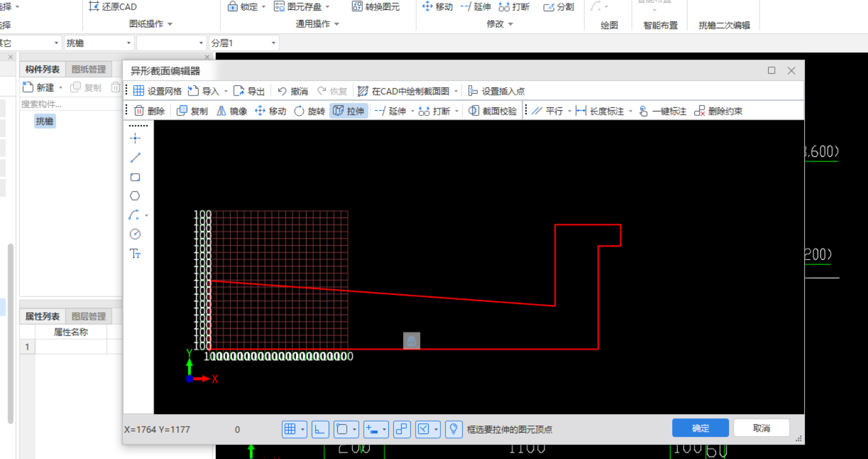Click 新建 in the component list
This screenshot has height=459, width=868.
(x=39, y=87)
